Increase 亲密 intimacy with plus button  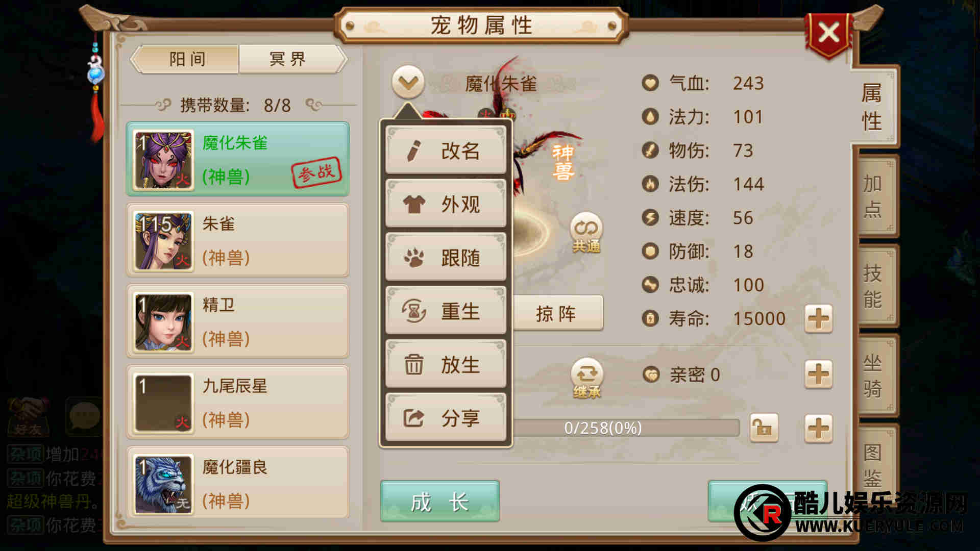pyautogui.click(x=818, y=374)
